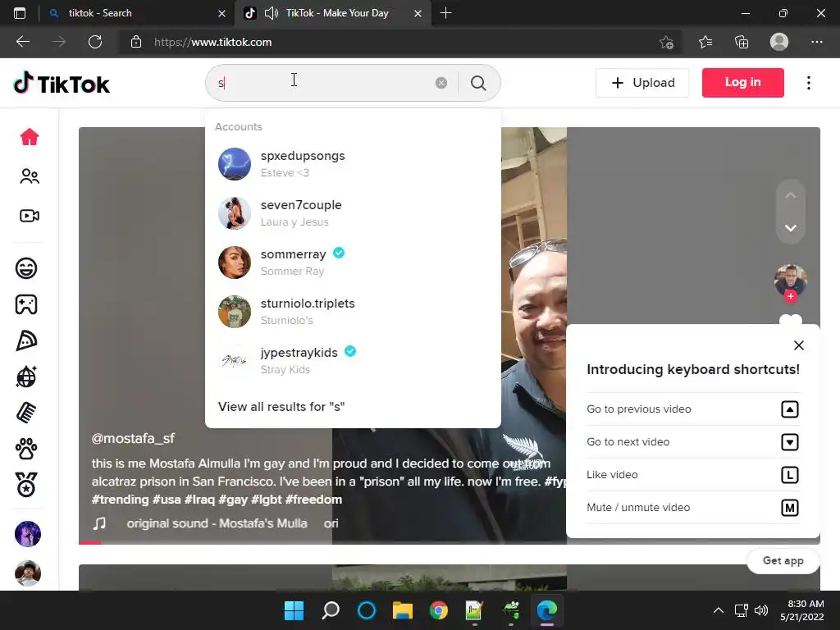This screenshot has height=630, width=840.
Task: Open the browser Favorites list
Action: click(705, 42)
